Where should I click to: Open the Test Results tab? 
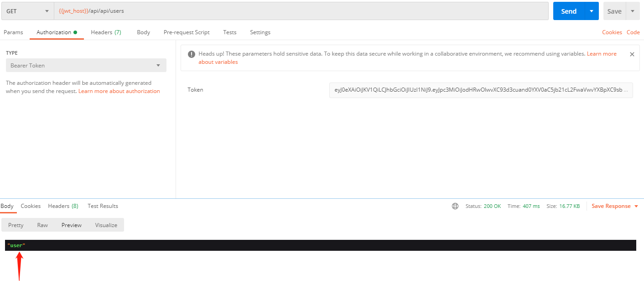pos(103,206)
